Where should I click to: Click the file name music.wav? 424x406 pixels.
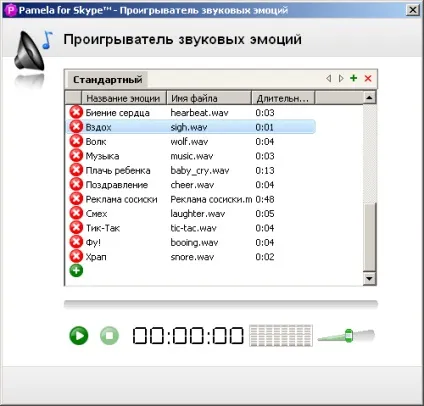pyautogui.click(x=192, y=156)
